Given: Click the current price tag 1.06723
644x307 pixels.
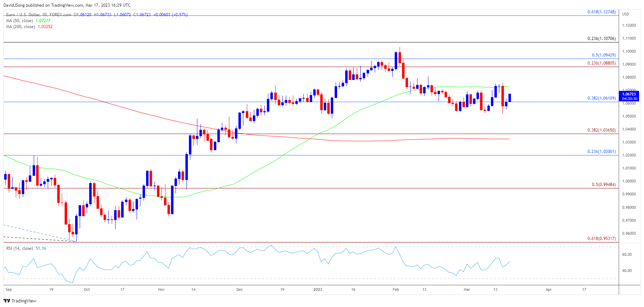Looking at the screenshot, I should click(x=629, y=94).
